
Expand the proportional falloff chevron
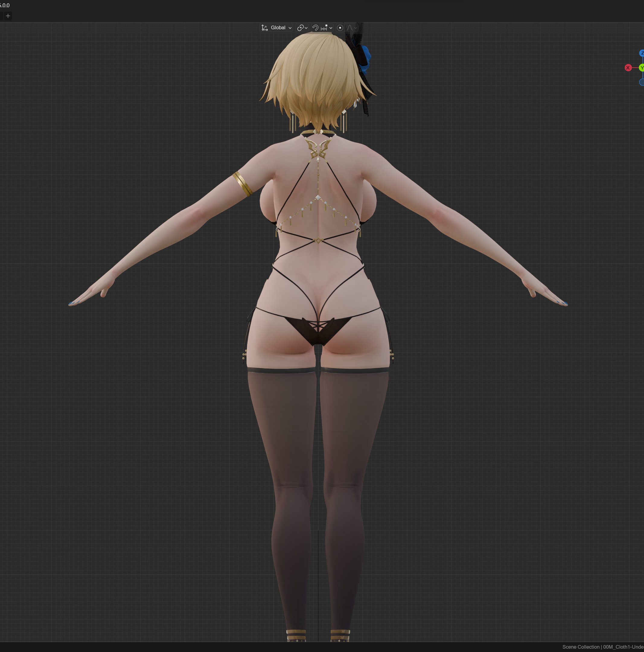[x=355, y=28]
